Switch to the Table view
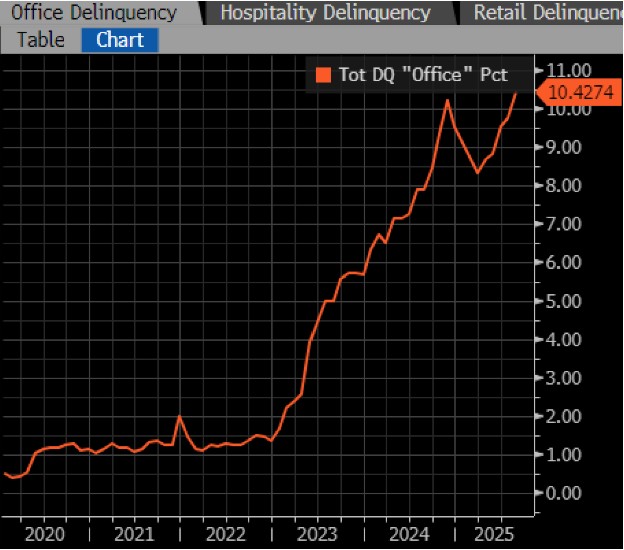Screen dimensions: 624x550 41,40
